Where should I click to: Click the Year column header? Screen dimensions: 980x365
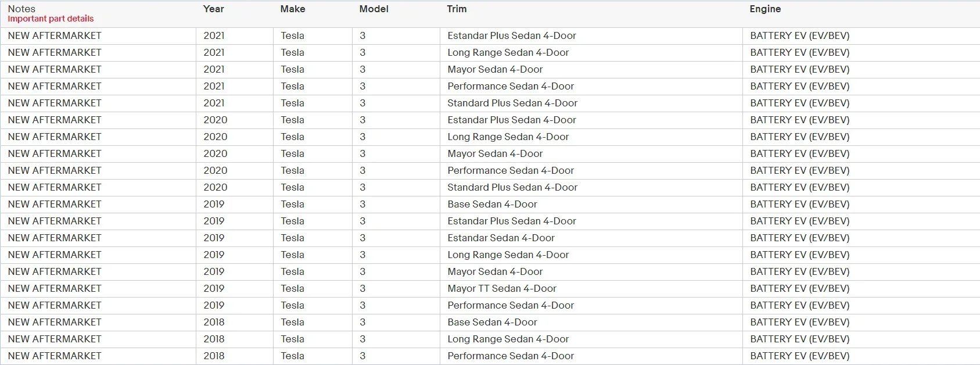point(213,9)
